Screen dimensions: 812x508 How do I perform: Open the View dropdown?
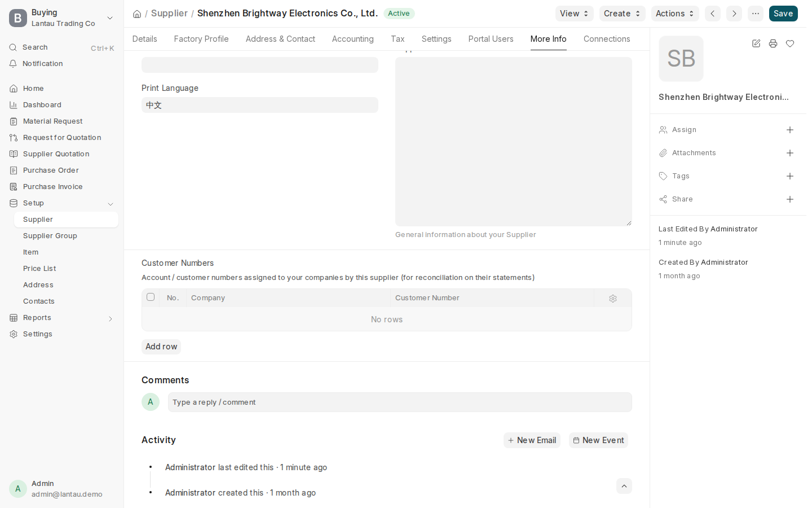575,14
